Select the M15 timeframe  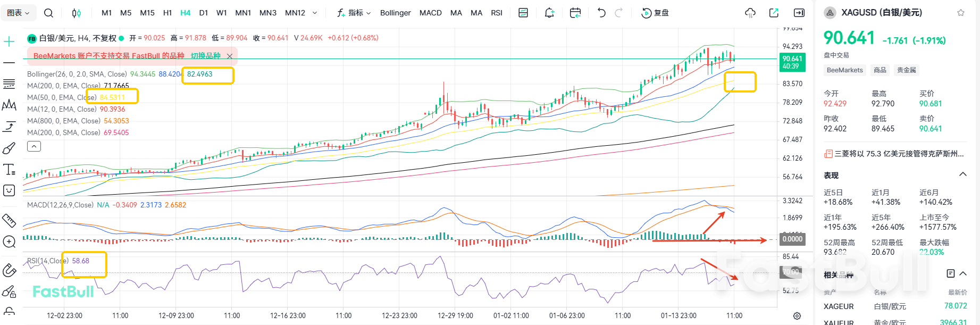click(x=147, y=13)
